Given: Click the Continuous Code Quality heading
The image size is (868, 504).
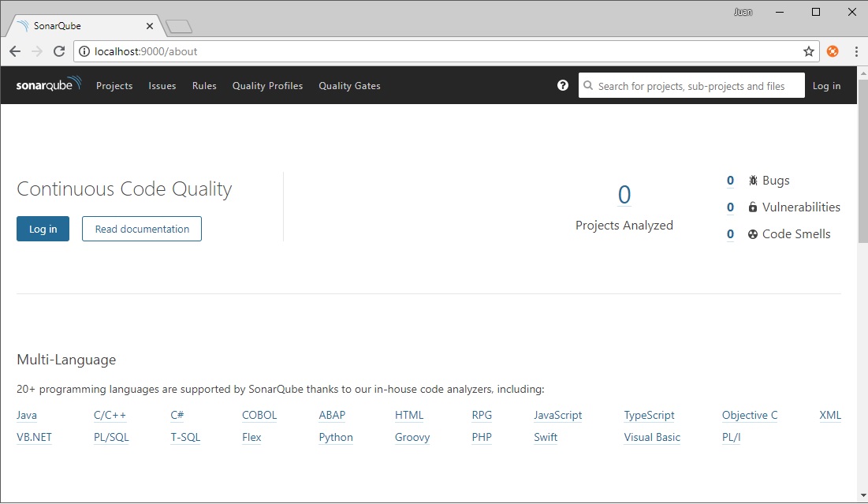Looking at the screenshot, I should click(125, 189).
